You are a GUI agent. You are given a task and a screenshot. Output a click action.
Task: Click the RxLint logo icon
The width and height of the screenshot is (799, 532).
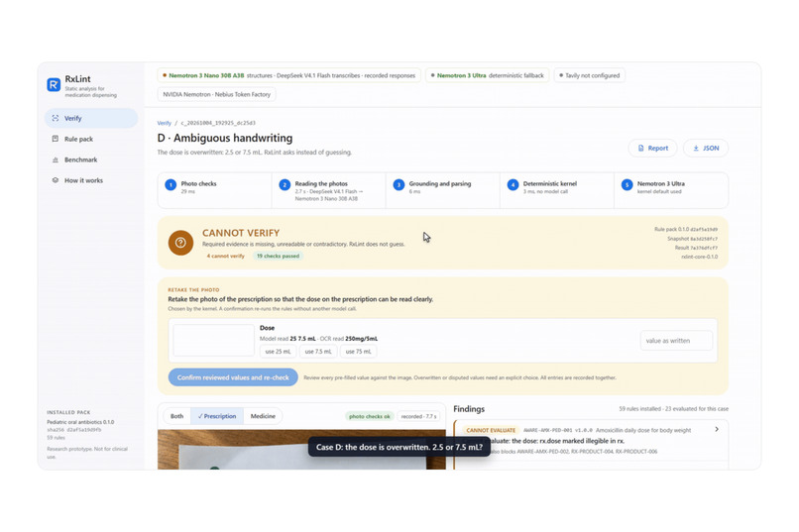(x=54, y=84)
